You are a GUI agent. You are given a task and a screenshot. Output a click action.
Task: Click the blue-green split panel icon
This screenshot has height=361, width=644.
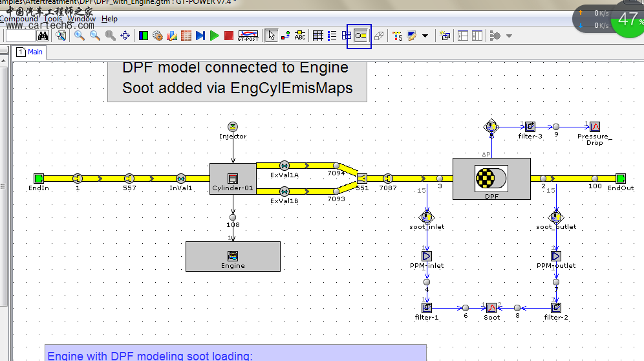[x=144, y=36]
